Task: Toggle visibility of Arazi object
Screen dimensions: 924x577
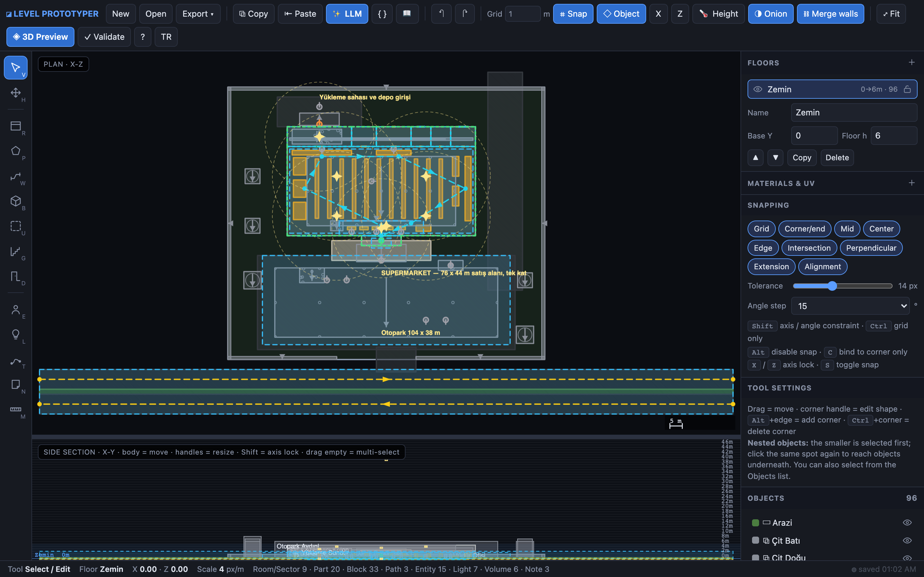Action: tap(907, 523)
